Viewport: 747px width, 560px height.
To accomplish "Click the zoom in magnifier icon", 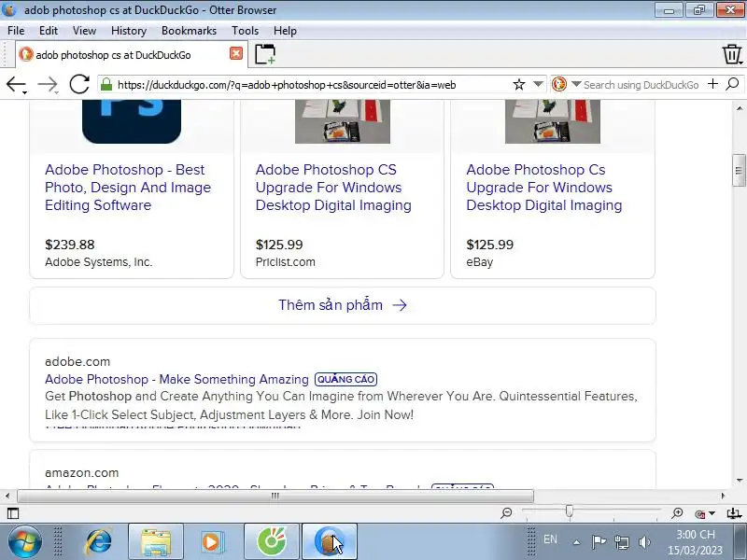I will [677, 512].
